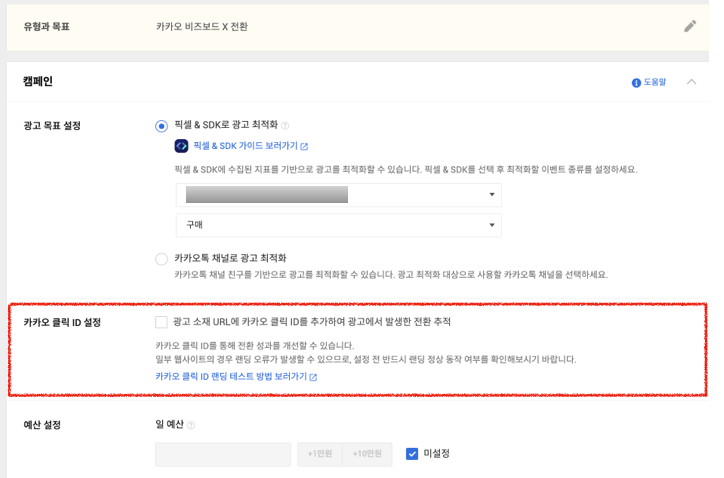Show help tooltip beside 일 예산
724x478 pixels.
191,425
